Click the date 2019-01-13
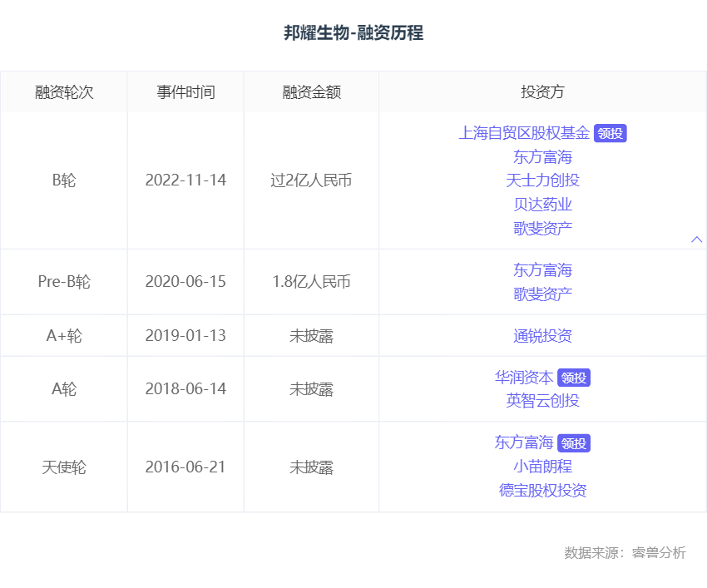Image resolution: width=707 pixels, height=588 pixels. click(x=185, y=336)
